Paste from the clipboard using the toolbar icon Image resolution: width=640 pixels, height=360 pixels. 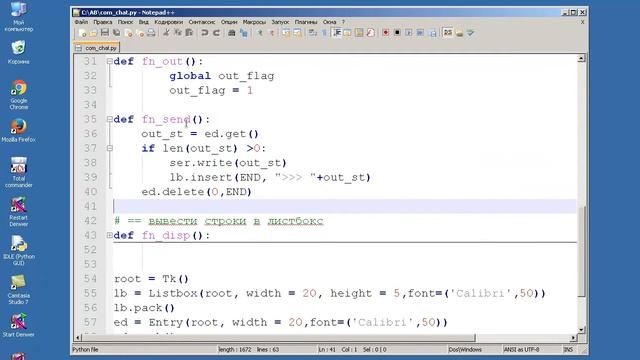click(189, 33)
